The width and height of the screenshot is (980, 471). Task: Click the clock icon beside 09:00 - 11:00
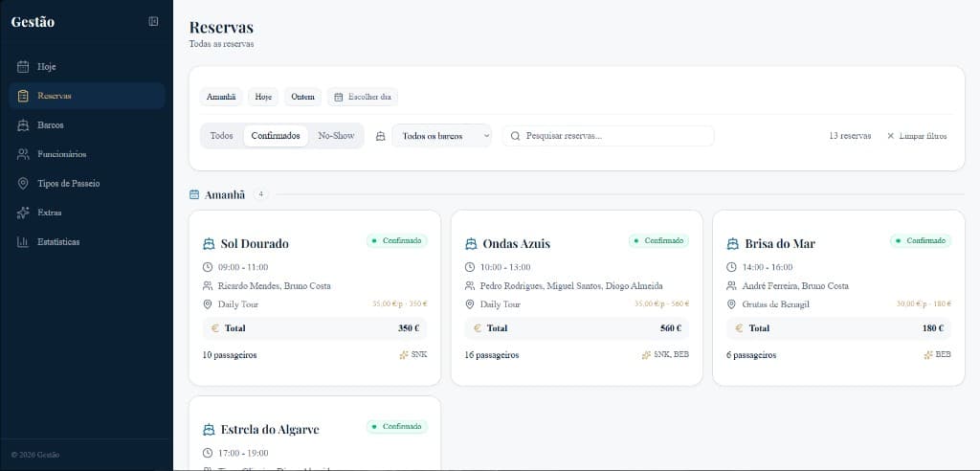coord(208,267)
